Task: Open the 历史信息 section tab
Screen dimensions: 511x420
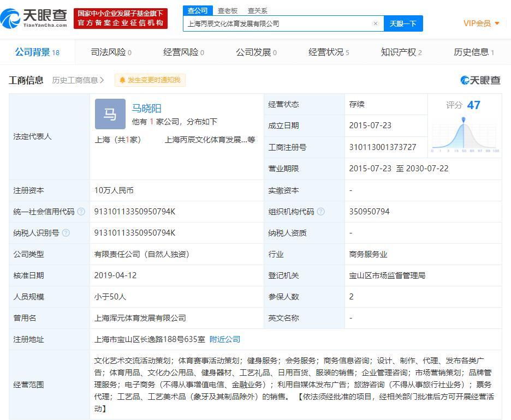Action: [x=474, y=52]
